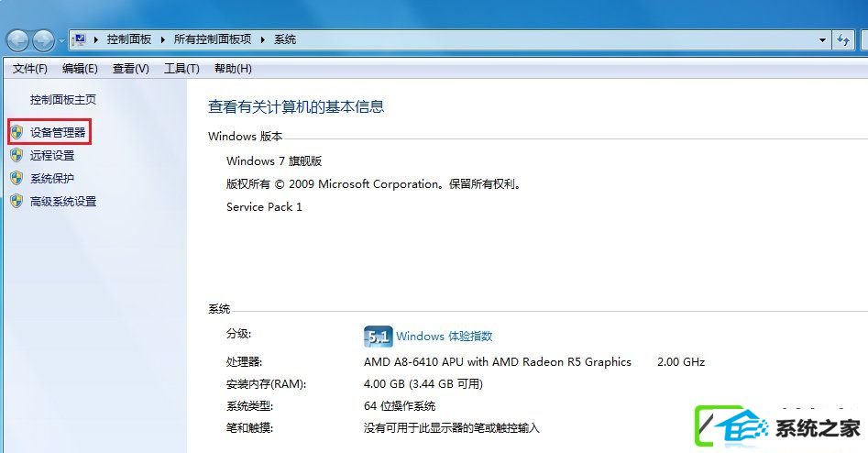Open 高级系统设置 link text
The height and width of the screenshot is (453, 868).
click(x=63, y=202)
